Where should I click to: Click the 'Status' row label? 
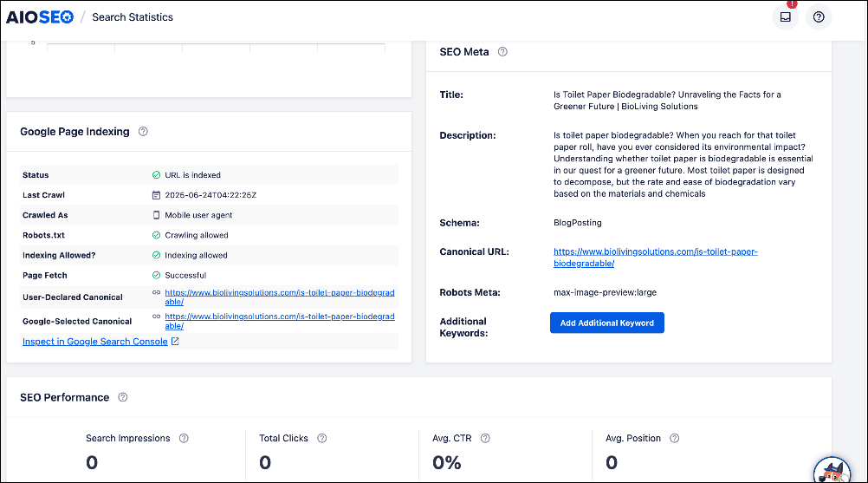(36, 175)
